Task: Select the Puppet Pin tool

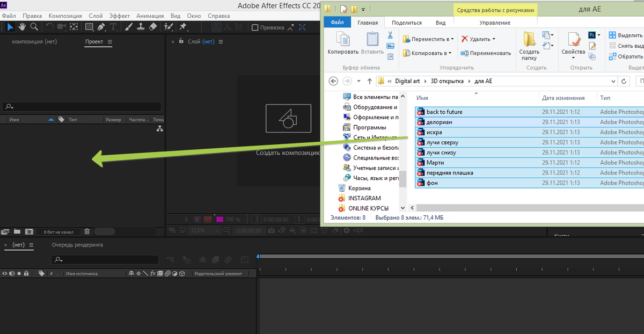Action: (x=183, y=27)
